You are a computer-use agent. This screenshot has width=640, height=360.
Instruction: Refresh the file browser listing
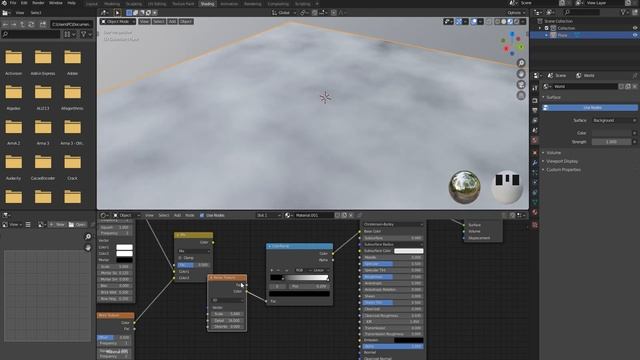[x=31, y=24]
